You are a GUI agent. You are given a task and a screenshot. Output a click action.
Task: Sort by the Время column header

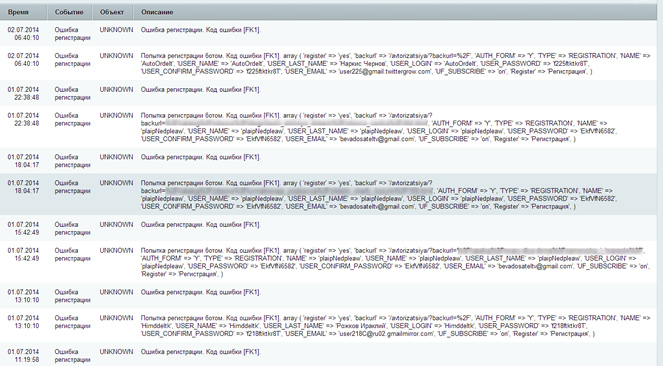click(18, 12)
